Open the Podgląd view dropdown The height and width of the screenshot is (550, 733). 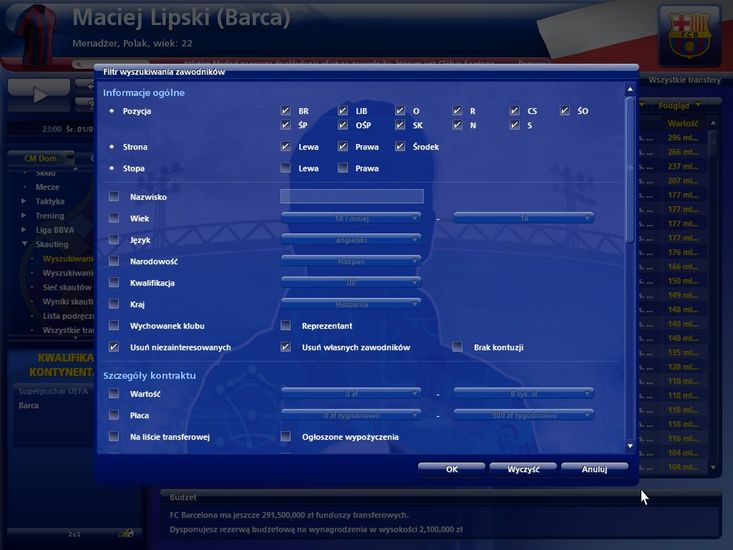tap(678, 104)
